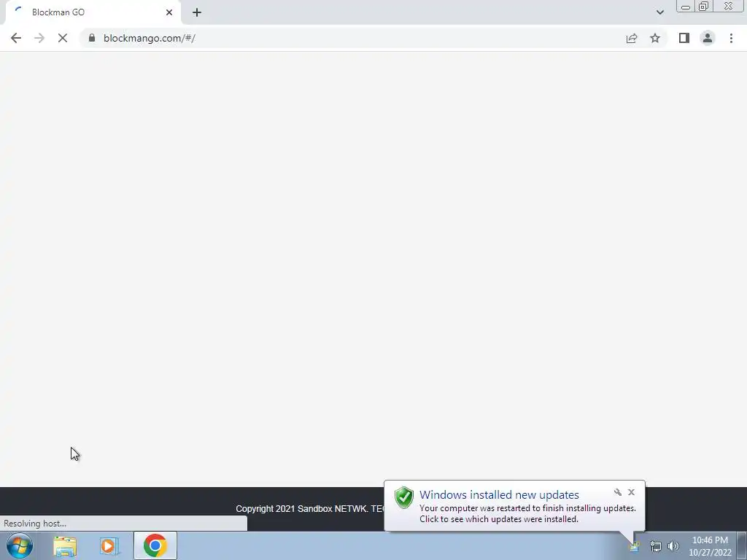Viewport: 747px width, 560px height.
Task: Stop loading the page
Action: [x=63, y=38]
